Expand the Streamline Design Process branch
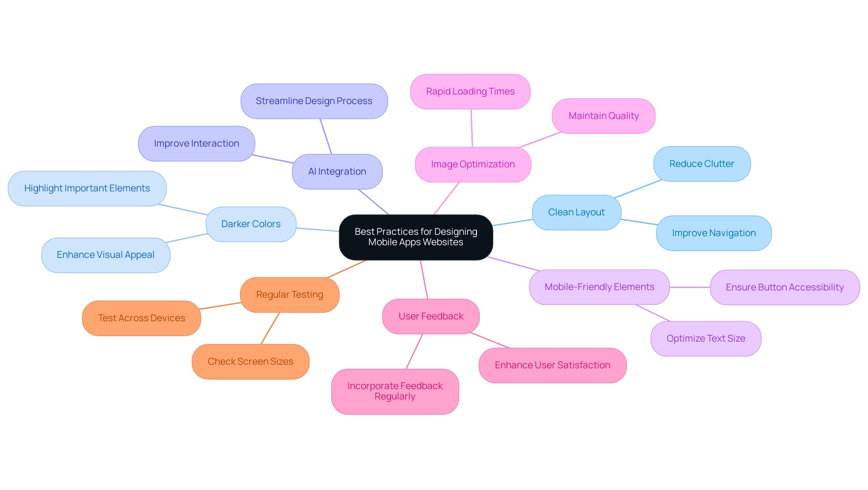 312,100
